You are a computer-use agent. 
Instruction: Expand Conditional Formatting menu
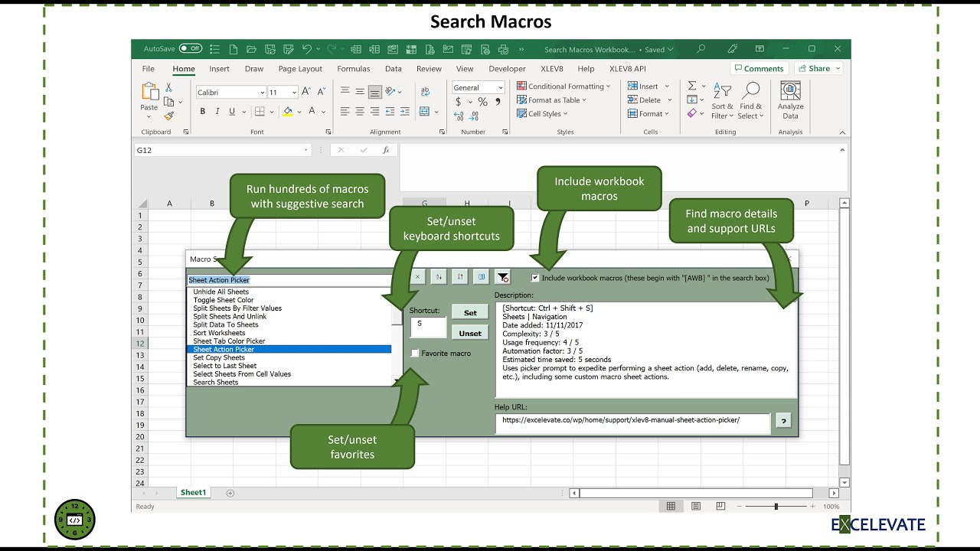563,86
